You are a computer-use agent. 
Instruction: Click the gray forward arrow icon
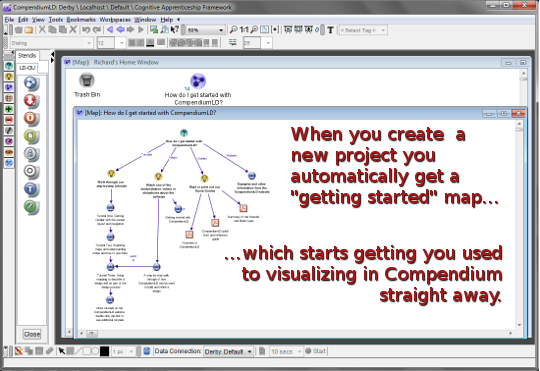coord(131,30)
